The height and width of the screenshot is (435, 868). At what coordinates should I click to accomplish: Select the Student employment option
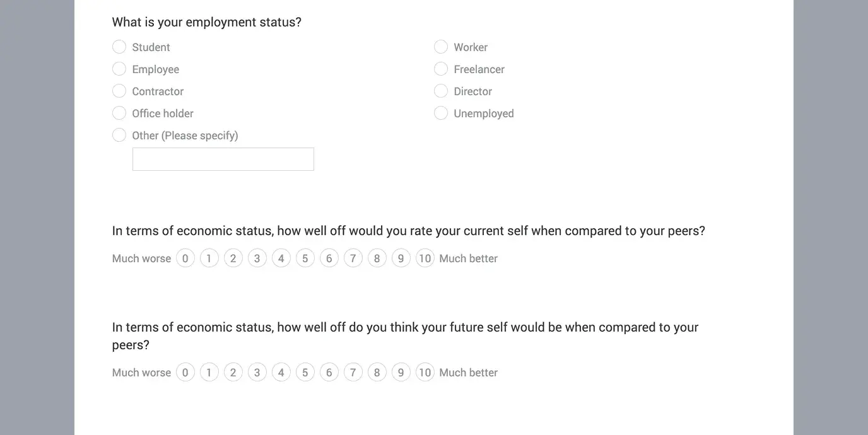119,47
